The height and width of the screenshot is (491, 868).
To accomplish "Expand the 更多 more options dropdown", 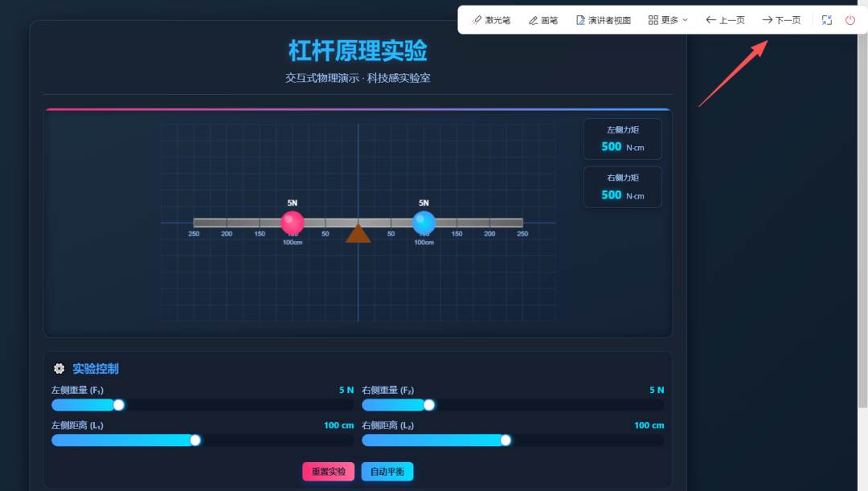I will click(x=668, y=19).
